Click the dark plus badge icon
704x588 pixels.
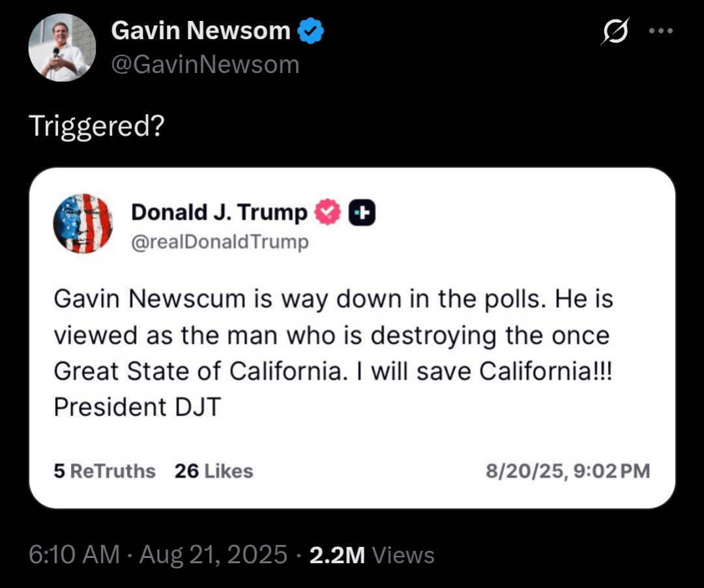362,213
